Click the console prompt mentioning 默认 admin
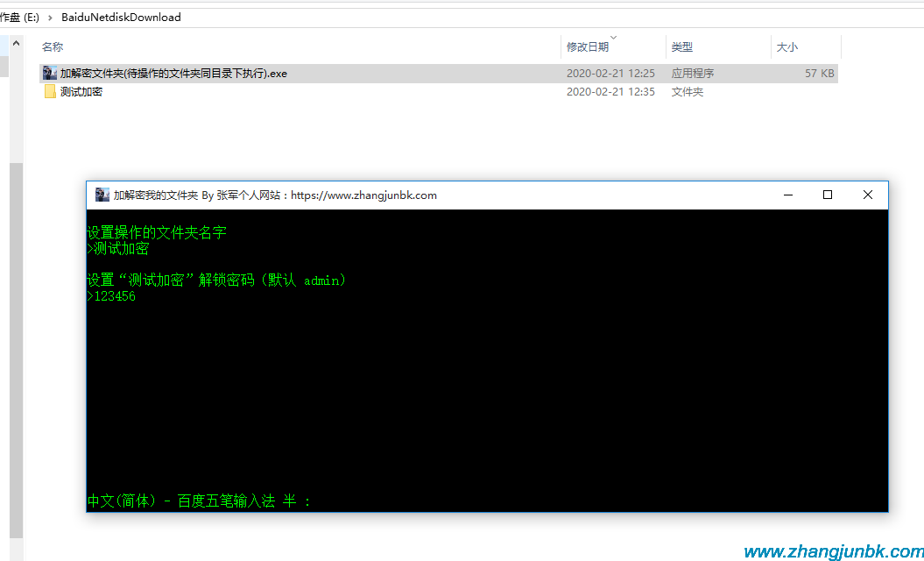Viewport: 924px width, 561px height. 216,280
